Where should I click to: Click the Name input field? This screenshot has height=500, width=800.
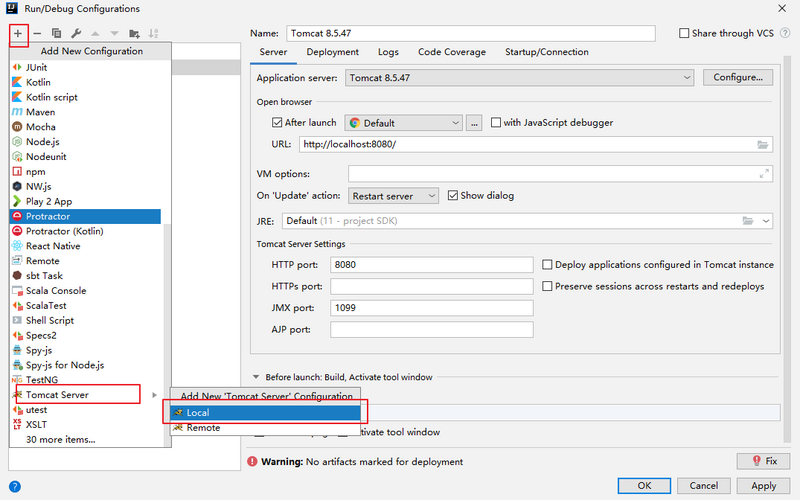(x=471, y=33)
